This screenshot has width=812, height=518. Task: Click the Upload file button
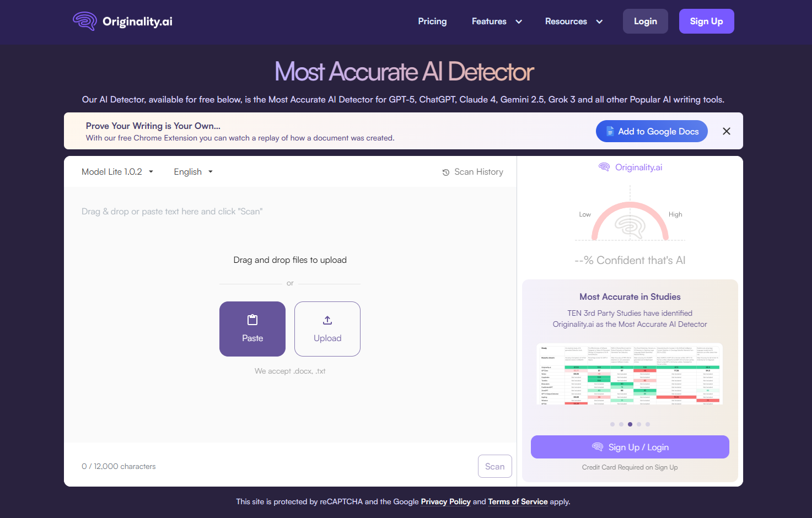pyautogui.click(x=327, y=329)
